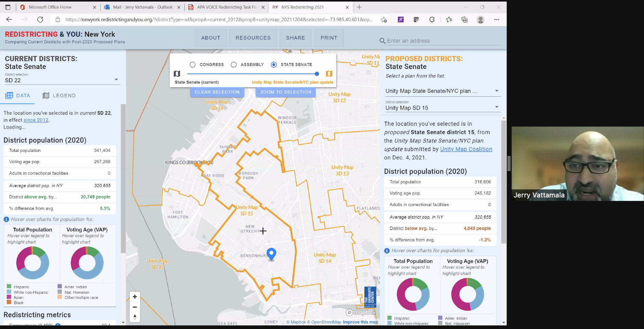
Task: Click the Enter an address search field
Action: 444,41
